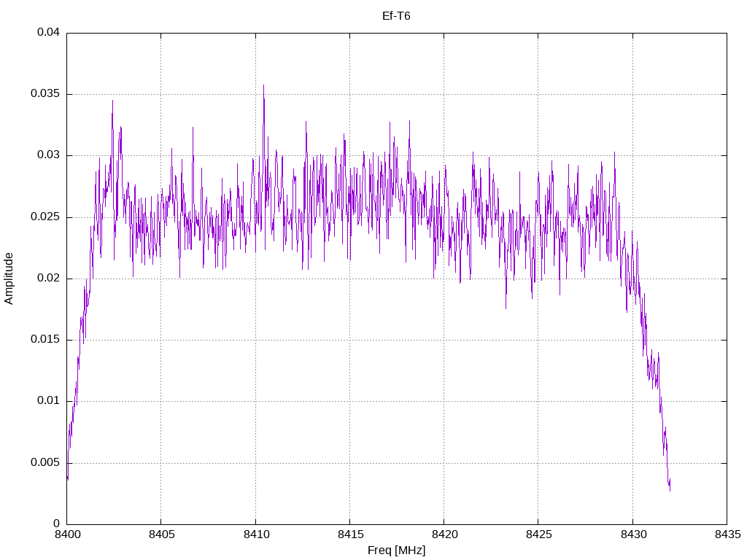
Task: Click the 8435 x-axis tick label
Action: 727,534
